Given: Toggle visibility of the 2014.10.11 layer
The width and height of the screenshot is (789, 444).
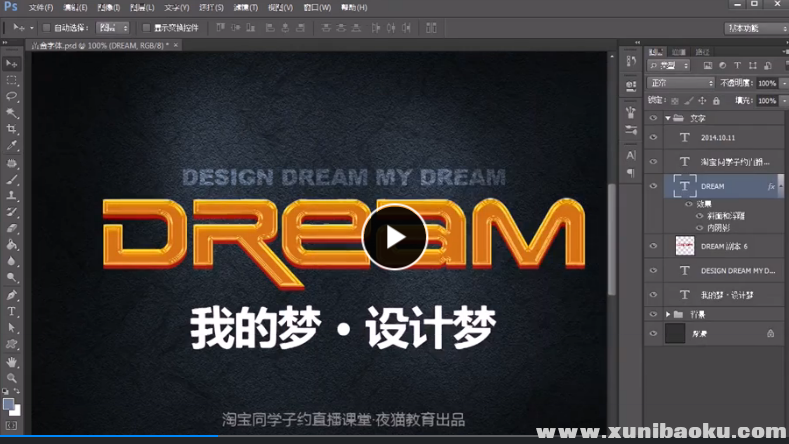Looking at the screenshot, I should (x=654, y=137).
